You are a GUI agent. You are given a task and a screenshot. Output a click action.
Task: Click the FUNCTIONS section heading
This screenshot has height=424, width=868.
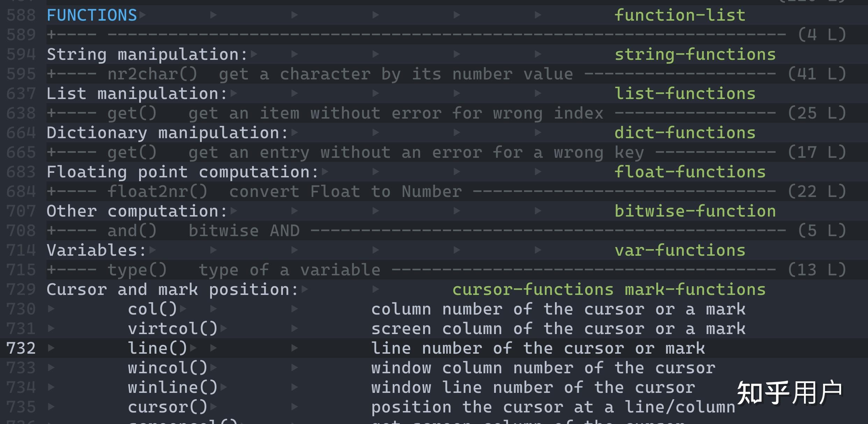coord(92,15)
